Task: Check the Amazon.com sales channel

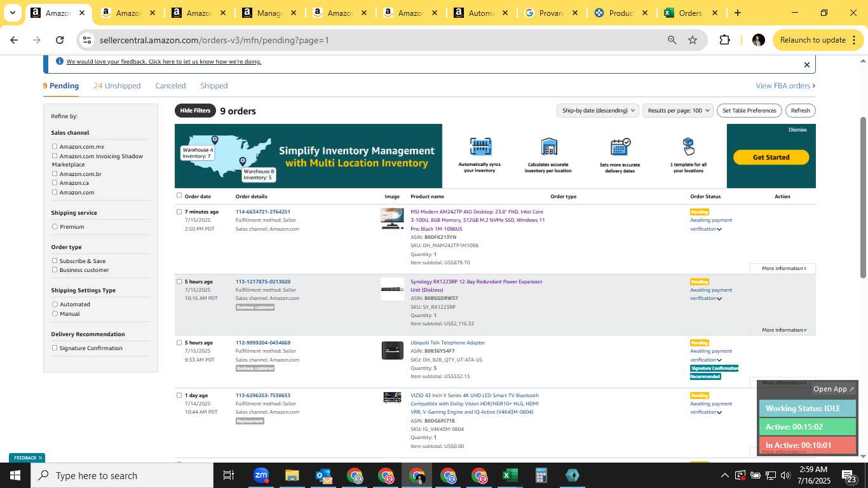Action: click(x=55, y=192)
